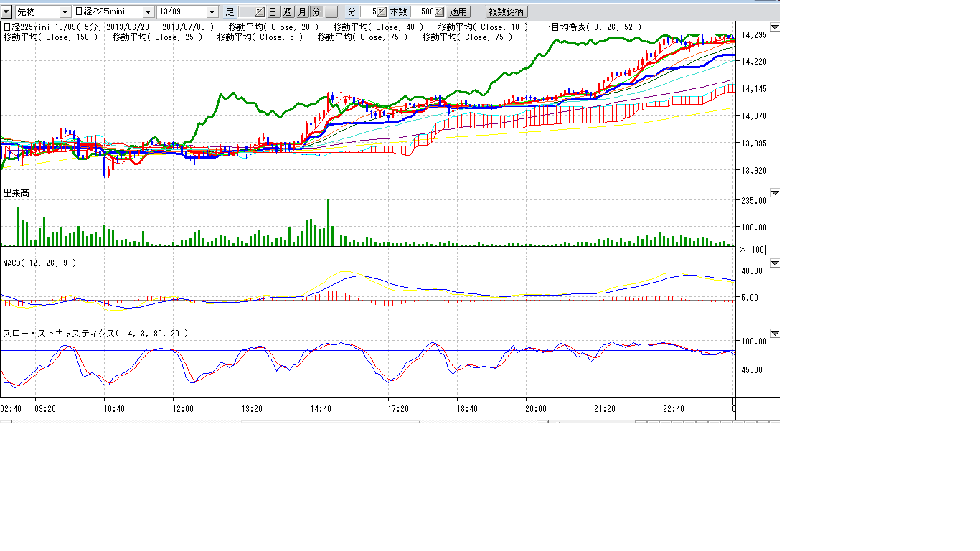The height and width of the screenshot is (551, 980).
Task: Open the price chart panel menu arrow
Action: point(775,27)
